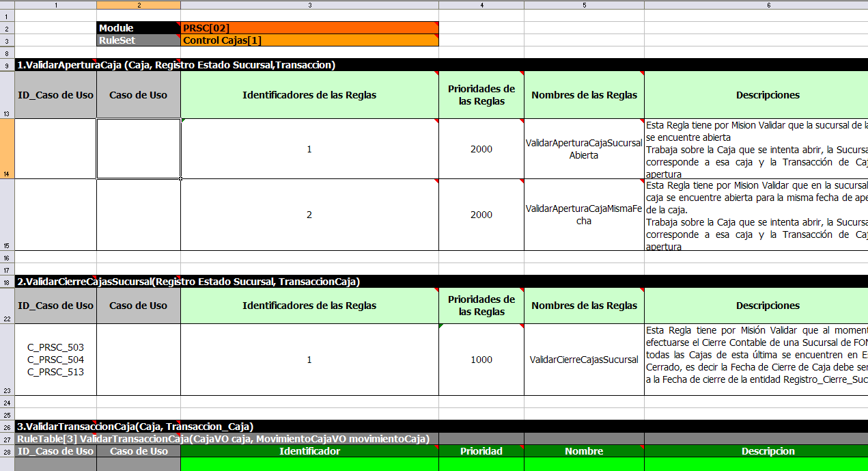The image size is (868, 471).
Task: Click row header 23
Action: [7, 360]
